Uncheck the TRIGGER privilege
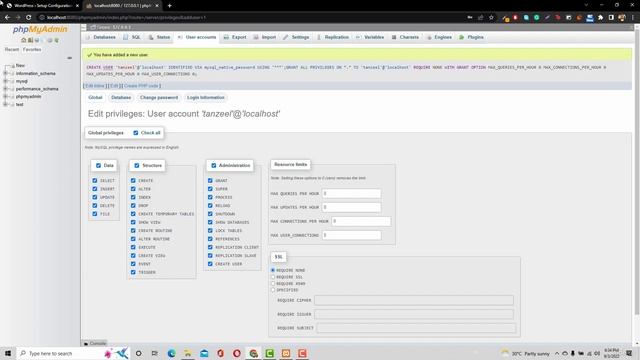 133,272
